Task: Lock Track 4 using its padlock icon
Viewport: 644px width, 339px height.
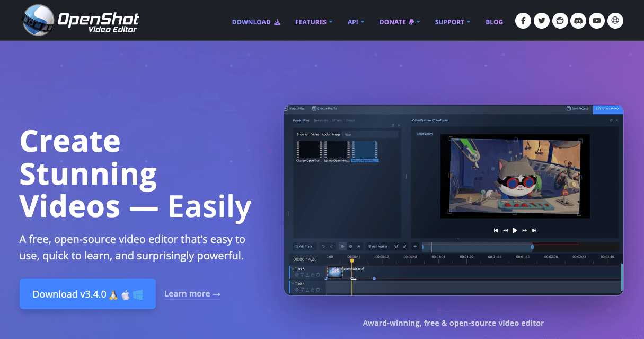Action: [x=313, y=290]
